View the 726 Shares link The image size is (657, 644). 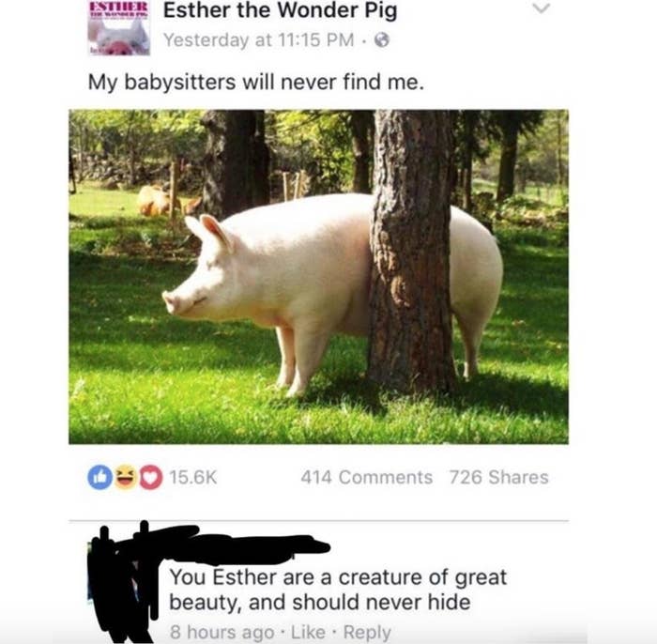498,477
